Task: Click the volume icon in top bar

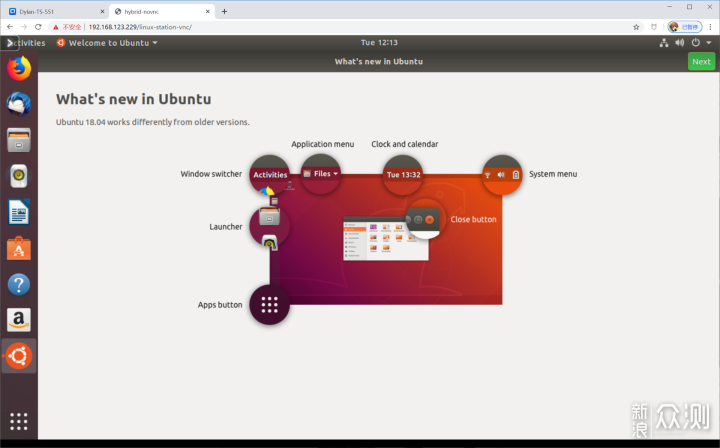Action: [x=680, y=43]
